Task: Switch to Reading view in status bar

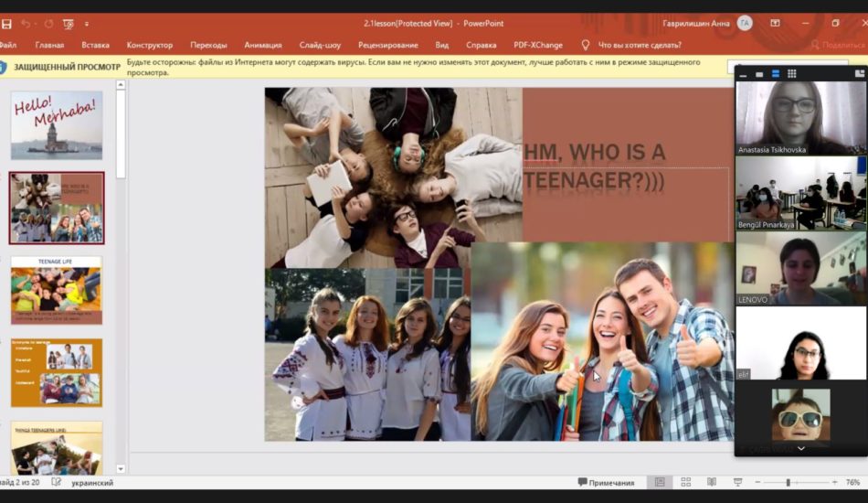Action: point(711,482)
